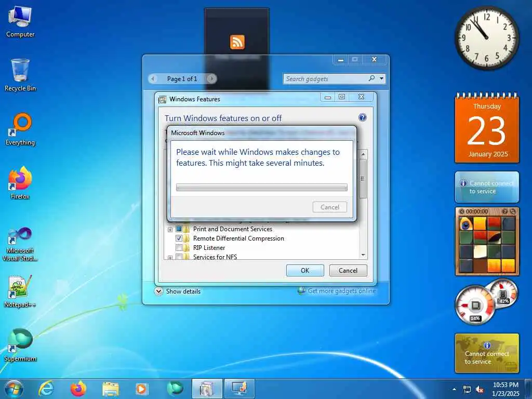Click the Windows Features title bar icon

pos(163,99)
